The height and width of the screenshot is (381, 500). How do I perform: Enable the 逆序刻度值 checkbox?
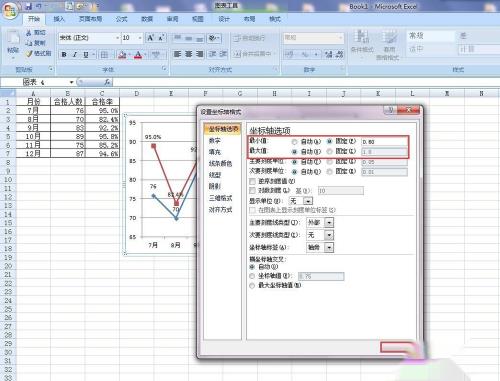253,181
